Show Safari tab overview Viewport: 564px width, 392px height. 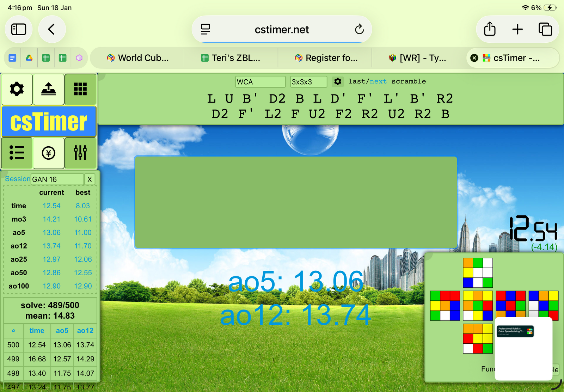(545, 29)
